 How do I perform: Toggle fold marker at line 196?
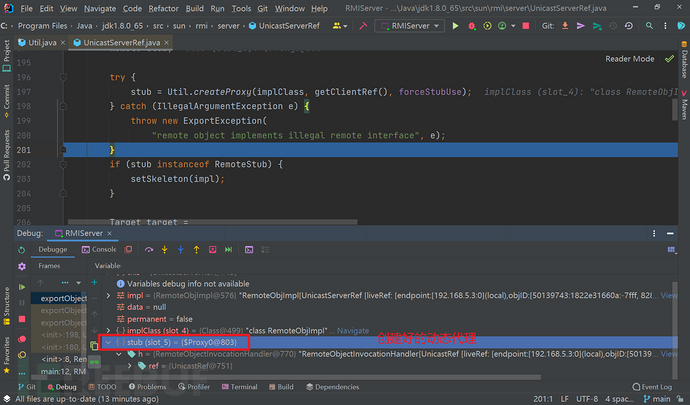pos(63,77)
